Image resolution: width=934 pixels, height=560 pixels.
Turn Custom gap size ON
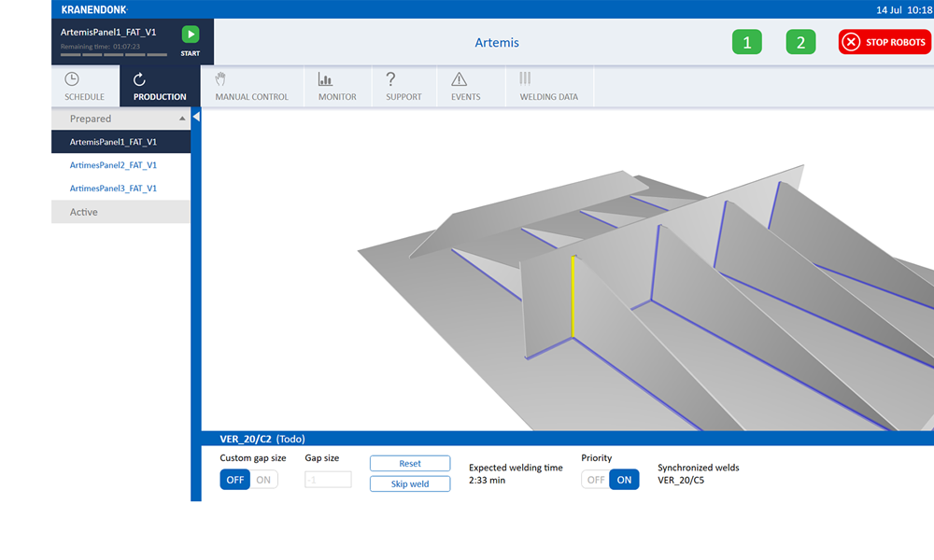[x=263, y=480]
